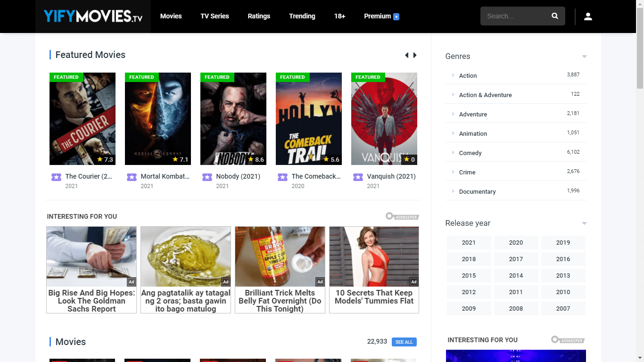The width and height of the screenshot is (644, 362).
Task: Expand the Action & Adventure genre arrow
Action: pos(453,95)
